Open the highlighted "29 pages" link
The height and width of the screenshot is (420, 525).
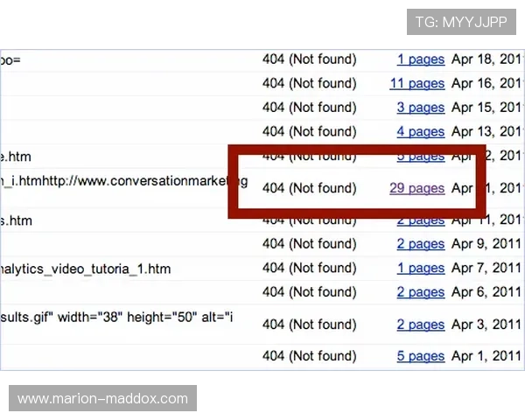(416, 188)
